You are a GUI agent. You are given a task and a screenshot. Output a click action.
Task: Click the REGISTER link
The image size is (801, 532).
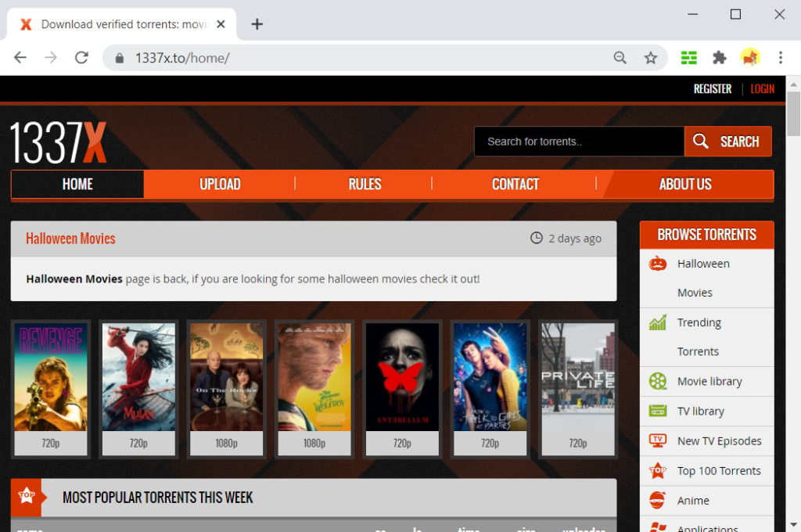click(x=712, y=89)
